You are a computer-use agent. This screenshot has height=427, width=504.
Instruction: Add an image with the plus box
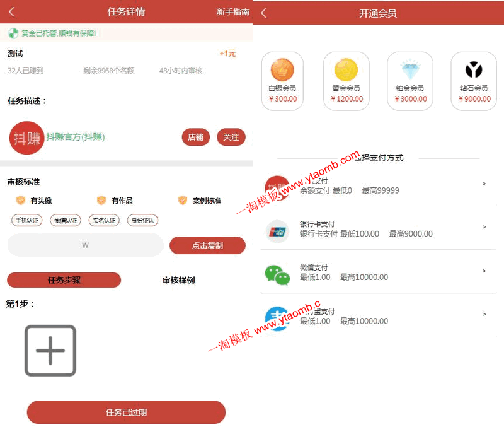pos(50,351)
